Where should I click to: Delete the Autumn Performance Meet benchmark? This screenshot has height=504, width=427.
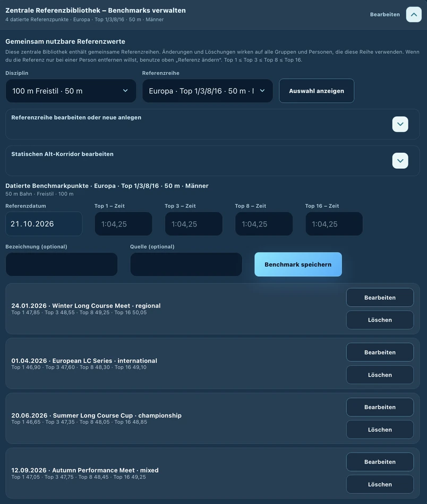tap(380, 484)
